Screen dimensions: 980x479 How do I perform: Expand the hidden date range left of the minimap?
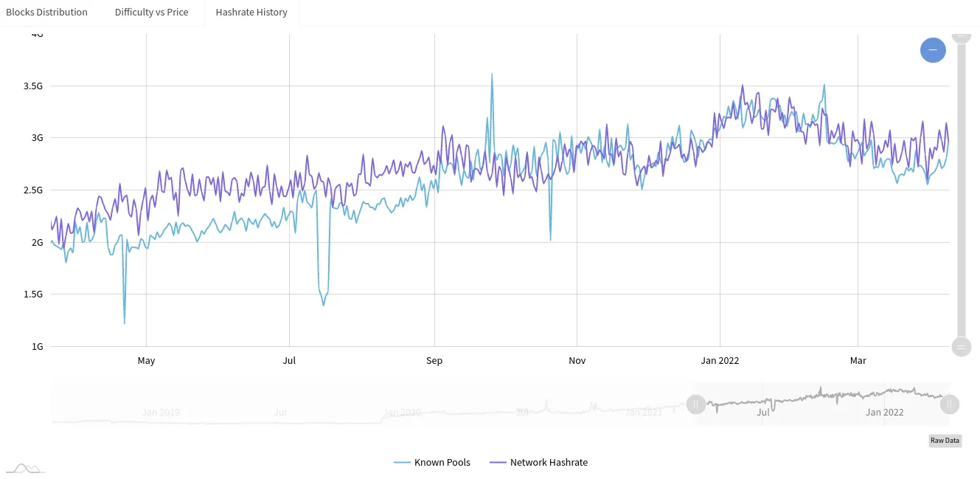coord(369,404)
